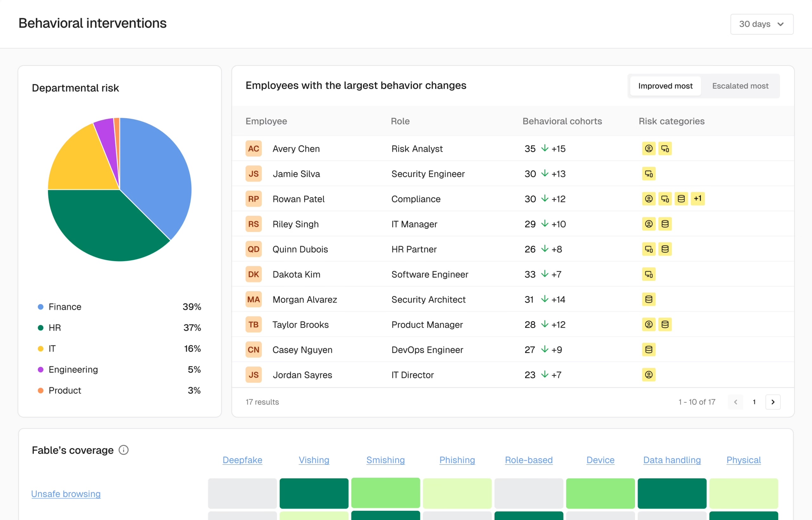Click the Unsafe browsing link
This screenshot has height=520, width=812.
66,494
